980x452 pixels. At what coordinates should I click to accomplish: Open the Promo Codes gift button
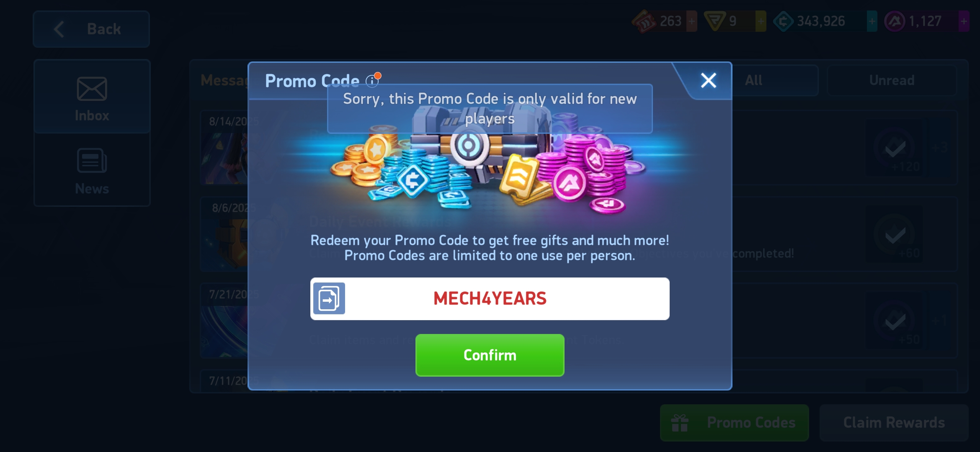(734, 423)
